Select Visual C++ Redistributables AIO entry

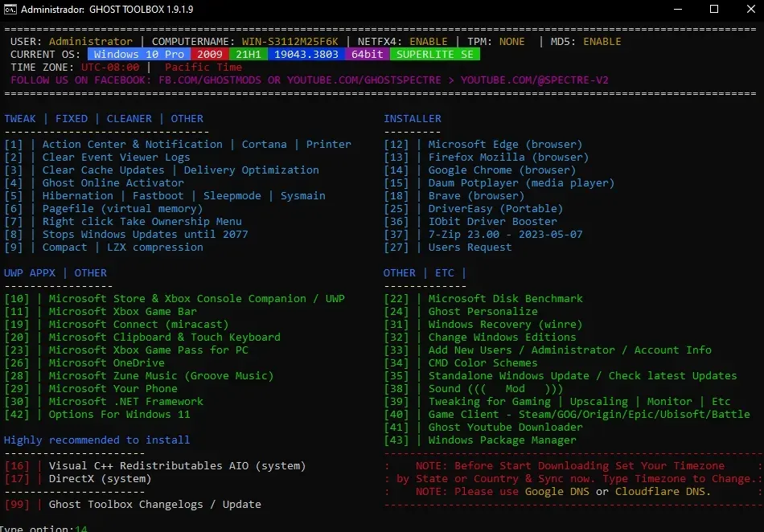coord(155,466)
